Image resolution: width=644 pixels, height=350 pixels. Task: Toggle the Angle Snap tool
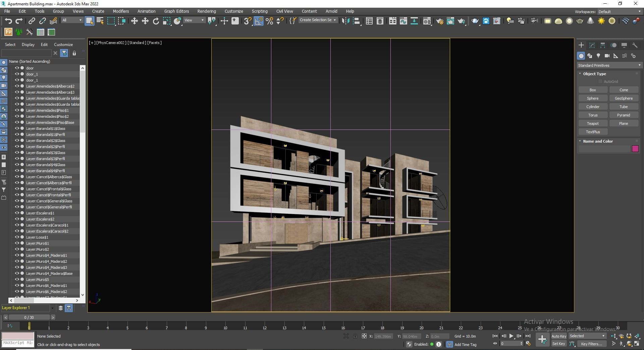[259, 21]
